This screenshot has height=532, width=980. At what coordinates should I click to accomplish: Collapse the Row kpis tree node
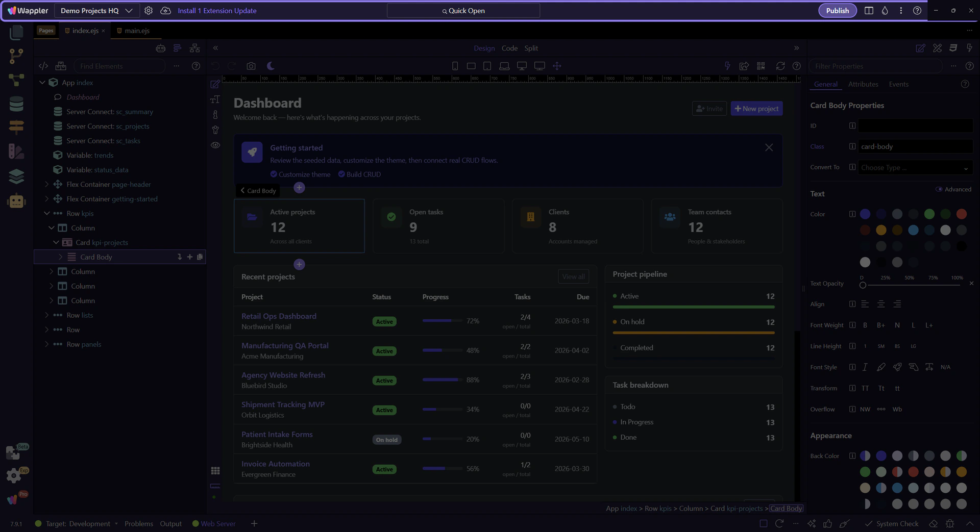46,213
